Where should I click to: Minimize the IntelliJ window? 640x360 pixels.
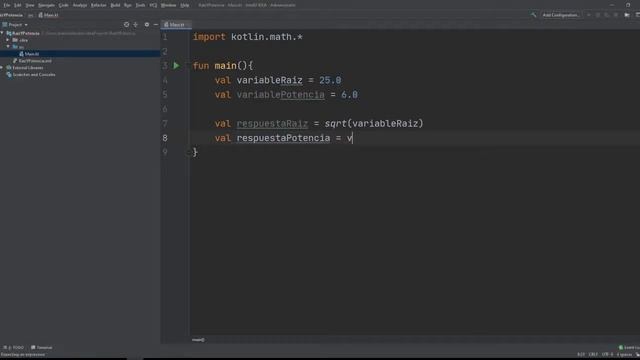(x=612, y=5)
